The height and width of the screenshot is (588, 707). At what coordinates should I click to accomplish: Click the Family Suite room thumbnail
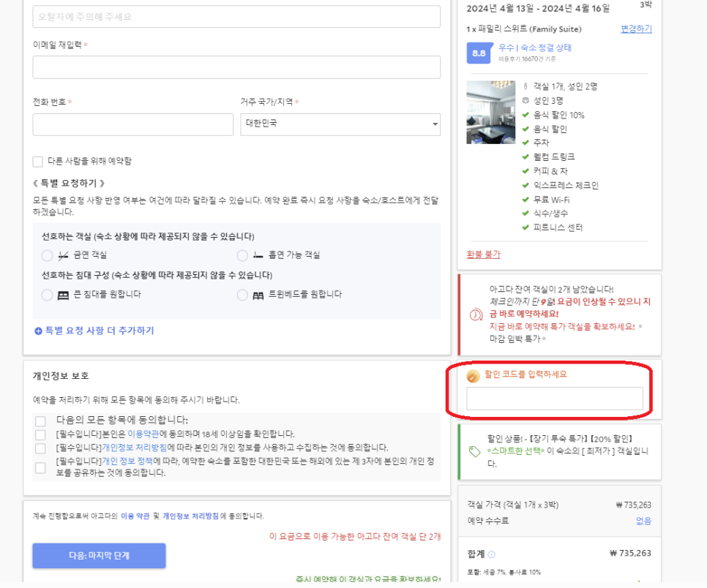(490, 112)
